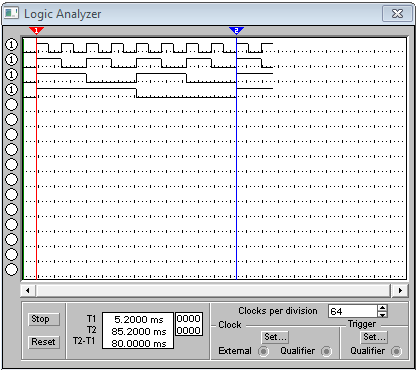Image resolution: width=420 pixels, height=374 pixels.
Task: Click the topmost channel input terminal
Action: (x=12, y=44)
